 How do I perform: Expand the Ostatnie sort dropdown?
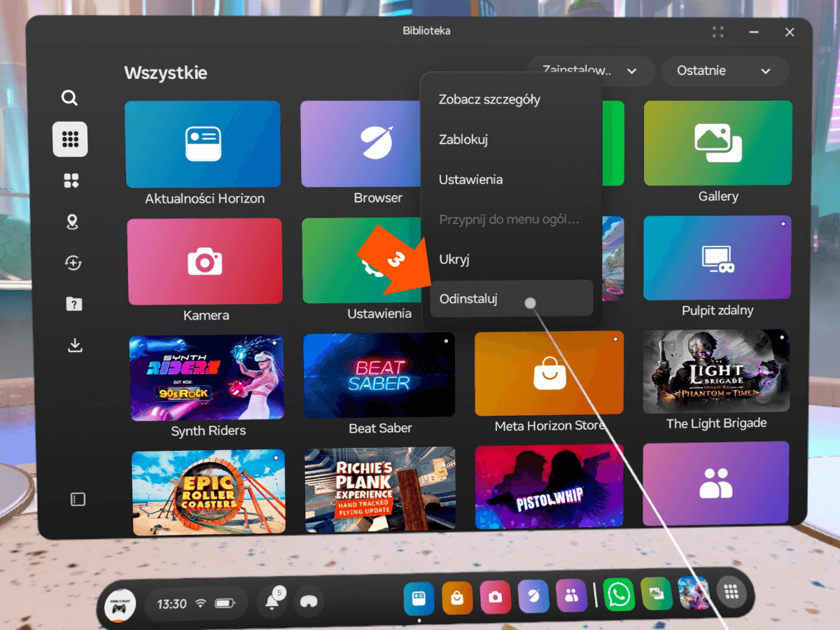click(724, 71)
